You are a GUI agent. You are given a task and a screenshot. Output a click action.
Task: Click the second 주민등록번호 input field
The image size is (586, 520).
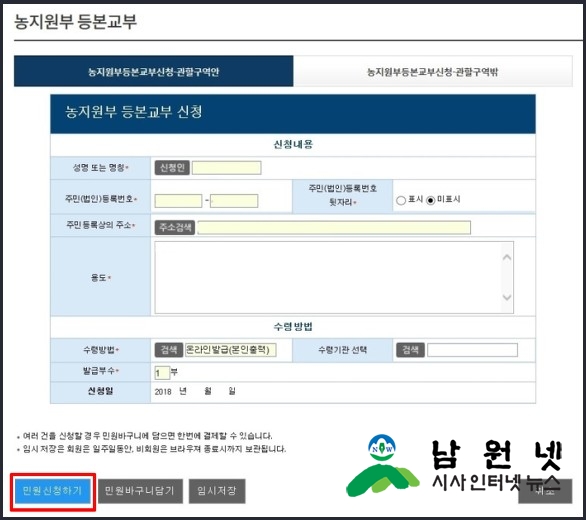pyautogui.click(x=234, y=201)
